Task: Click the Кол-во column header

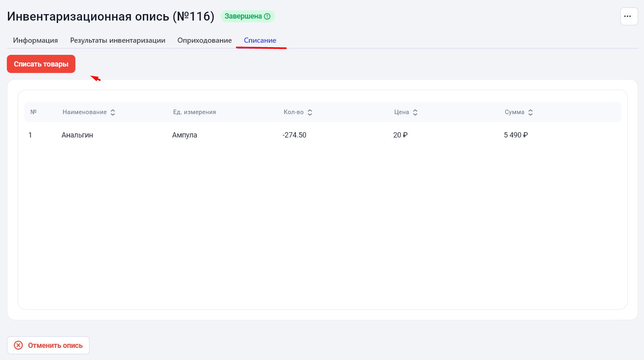Action: tap(294, 112)
